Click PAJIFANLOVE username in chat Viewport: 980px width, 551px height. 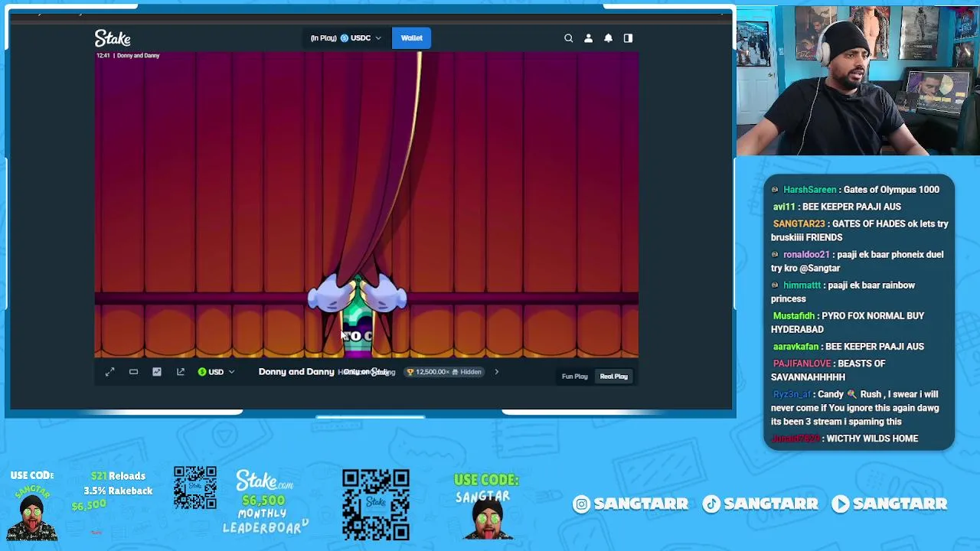coord(802,364)
